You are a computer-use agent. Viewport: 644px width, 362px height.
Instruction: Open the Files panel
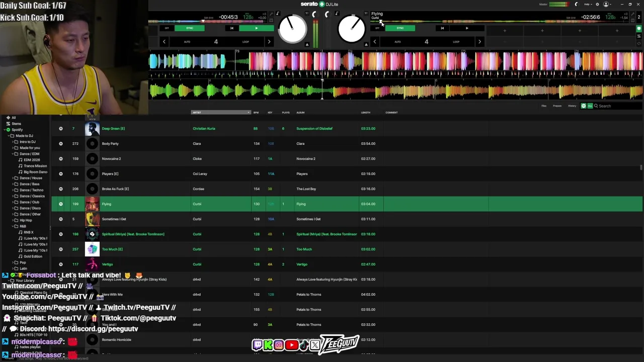[x=544, y=106]
